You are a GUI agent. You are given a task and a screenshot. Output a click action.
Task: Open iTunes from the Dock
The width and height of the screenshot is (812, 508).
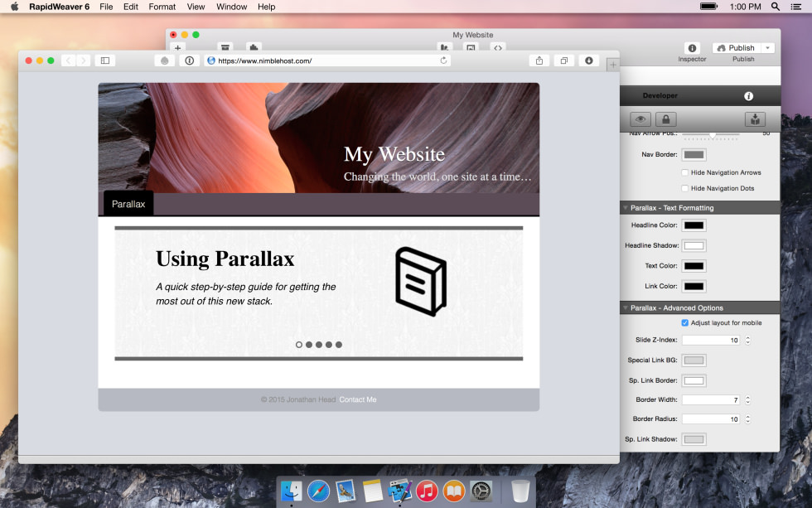(427, 491)
